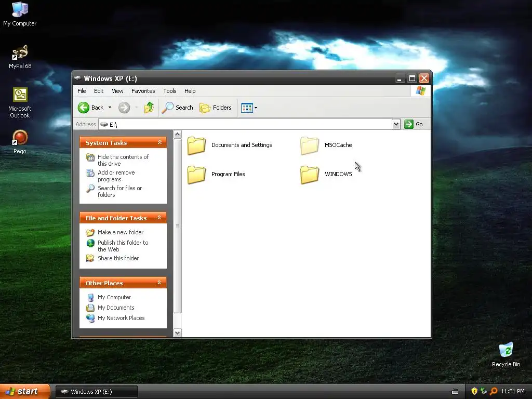Collapse the System Tasks panel
This screenshot has height=399, width=532.
click(x=159, y=142)
